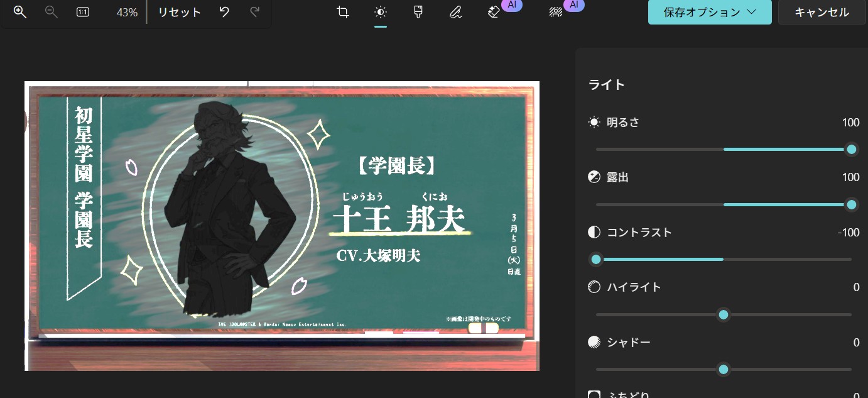The height and width of the screenshot is (398, 868).
Task: Click the zoom in magnifier icon
Action: (x=20, y=12)
